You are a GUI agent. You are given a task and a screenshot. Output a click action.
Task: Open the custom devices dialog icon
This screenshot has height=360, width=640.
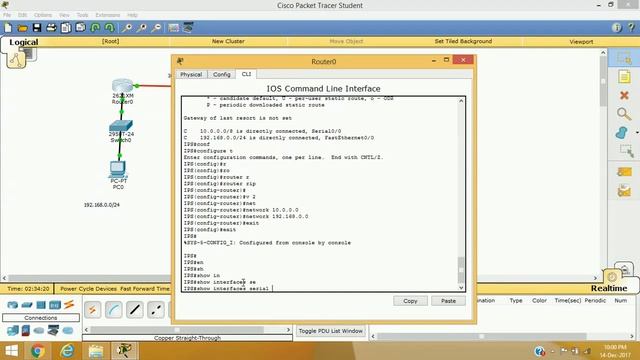[x=188, y=28]
